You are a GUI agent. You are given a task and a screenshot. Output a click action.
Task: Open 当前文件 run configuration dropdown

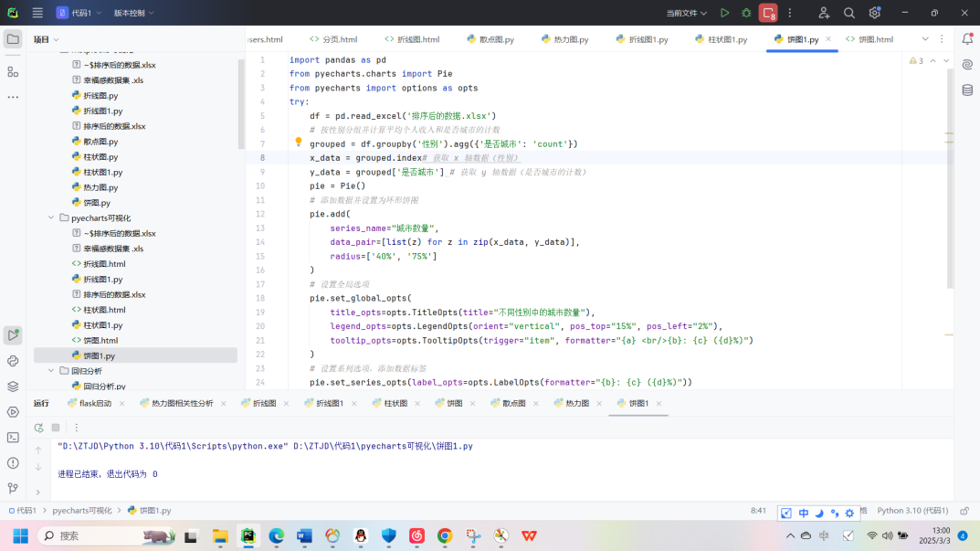point(686,13)
